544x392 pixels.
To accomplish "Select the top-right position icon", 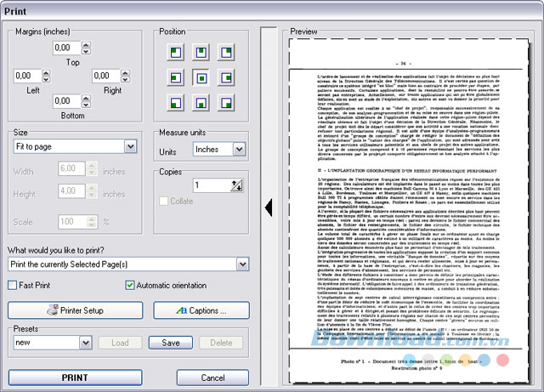I will click(x=226, y=53).
